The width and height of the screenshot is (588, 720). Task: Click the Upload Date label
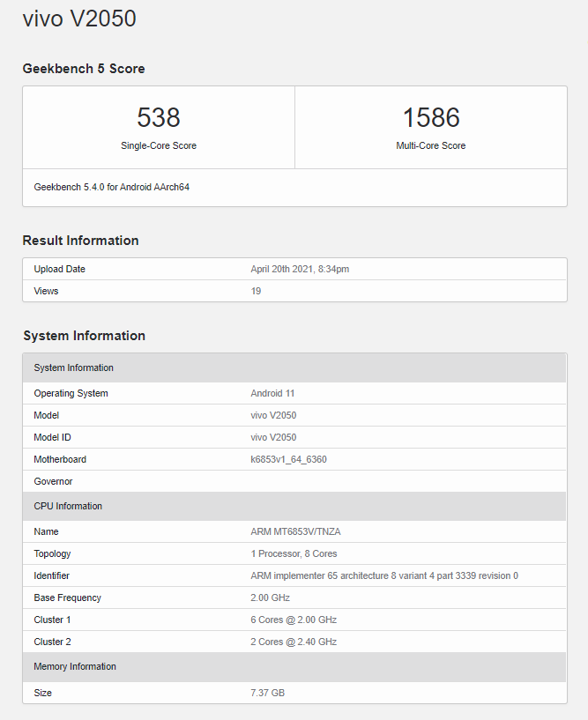[60, 269]
